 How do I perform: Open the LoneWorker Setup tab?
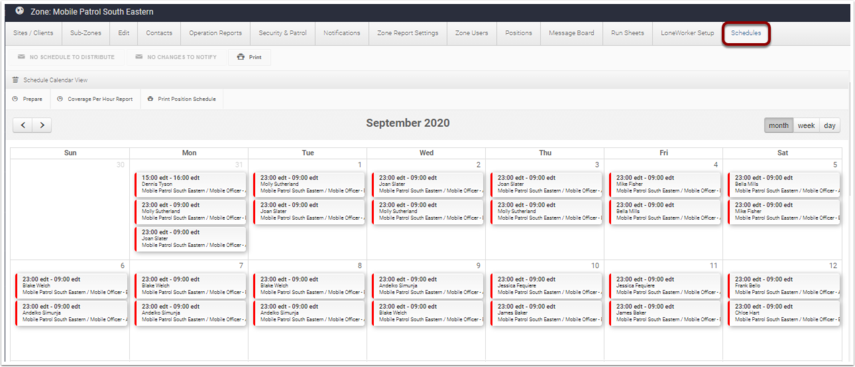[x=687, y=33]
